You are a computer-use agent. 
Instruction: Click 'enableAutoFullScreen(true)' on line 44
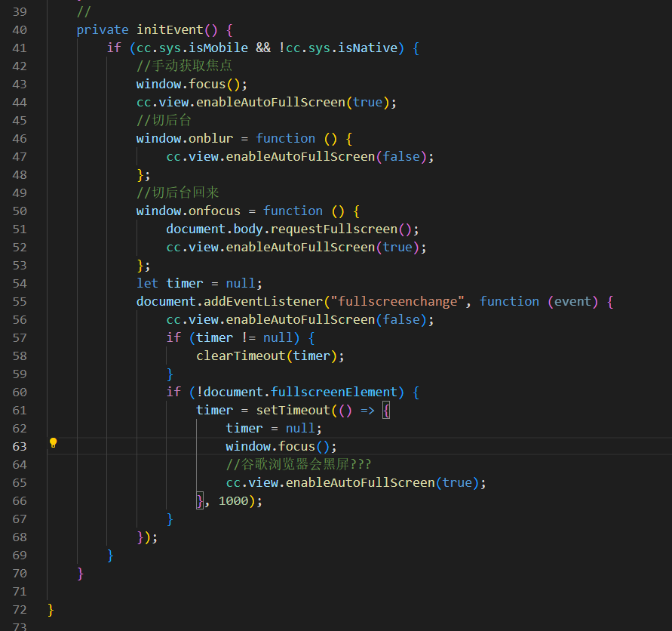(x=293, y=102)
